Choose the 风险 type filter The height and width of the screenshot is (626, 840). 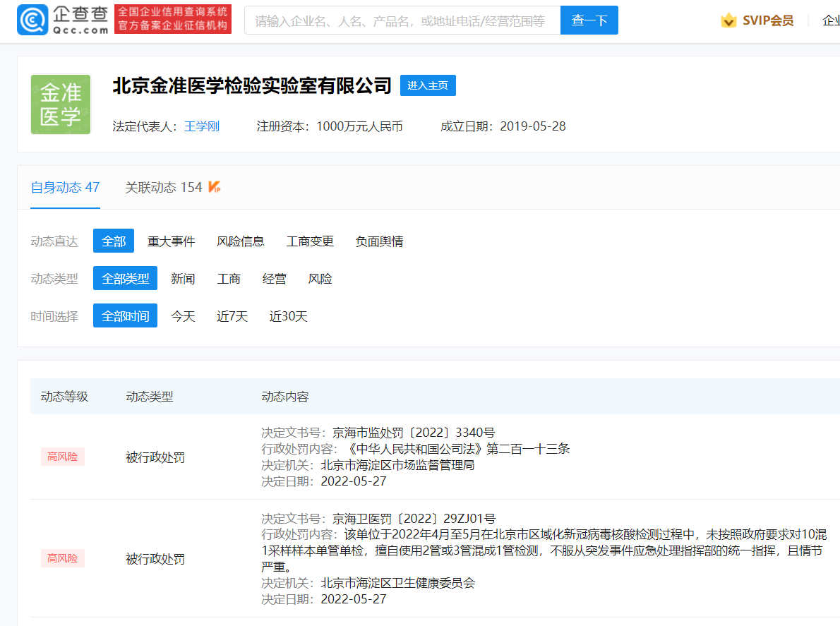pyautogui.click(x=320, y=279)
